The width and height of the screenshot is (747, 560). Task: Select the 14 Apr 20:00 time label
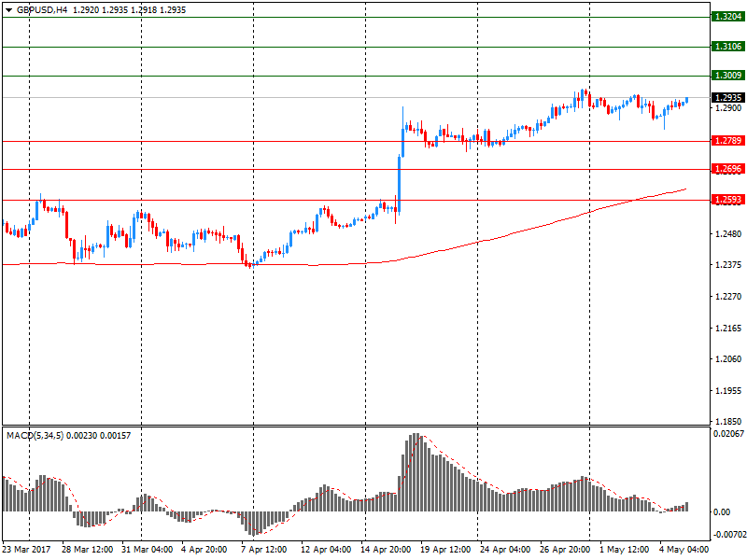(386, 550)
